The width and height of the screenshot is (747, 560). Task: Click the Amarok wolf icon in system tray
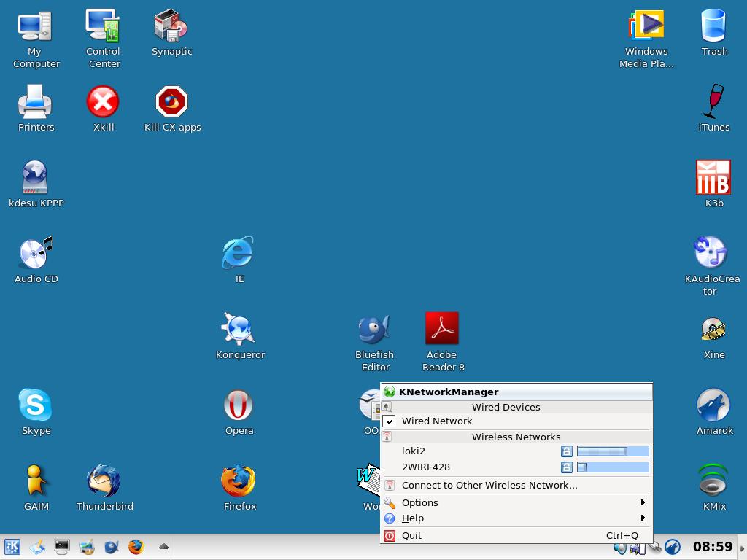[673, 547]
